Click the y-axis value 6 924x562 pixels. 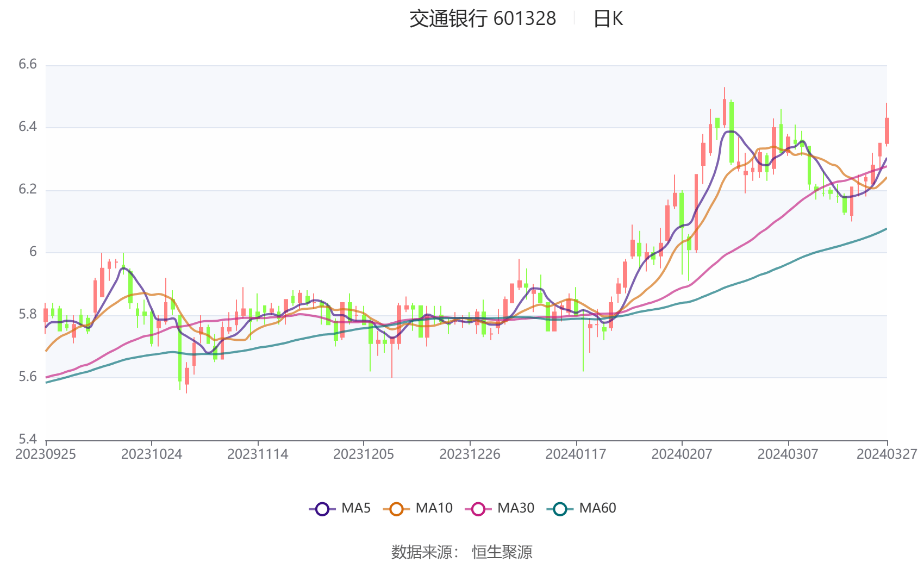(33, 252)
